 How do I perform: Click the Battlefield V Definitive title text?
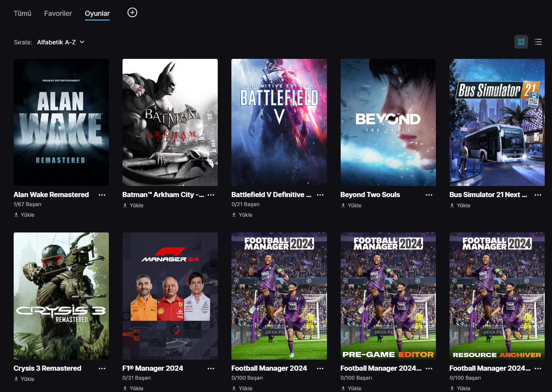(x=272, y=195)
